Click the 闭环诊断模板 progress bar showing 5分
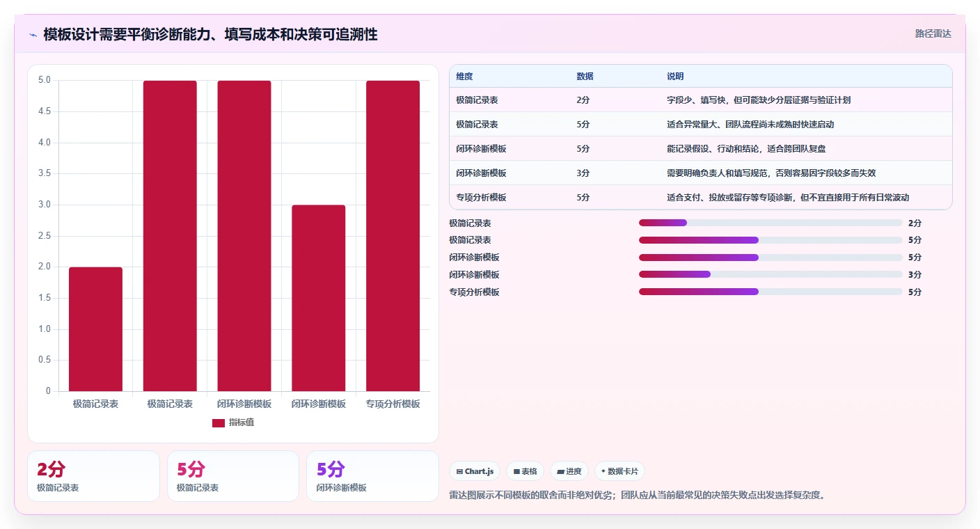The height and width of the screenshot is (529, 980). point(770,258)
